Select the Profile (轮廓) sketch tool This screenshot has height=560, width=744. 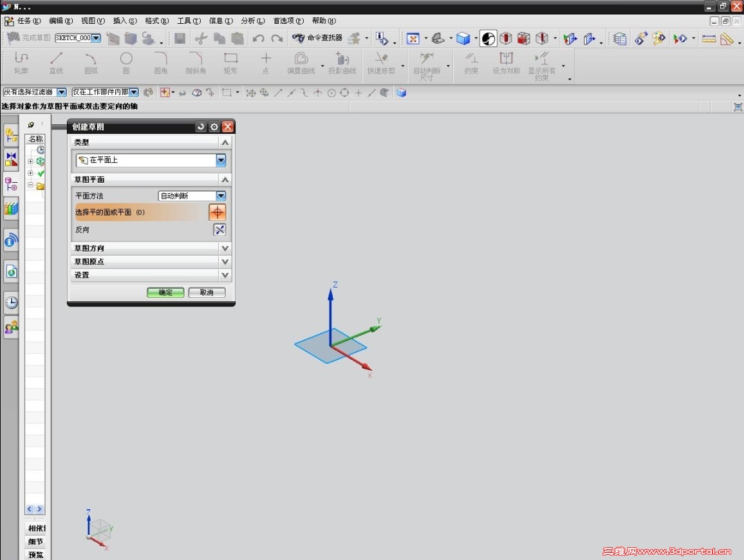(21, 63)
